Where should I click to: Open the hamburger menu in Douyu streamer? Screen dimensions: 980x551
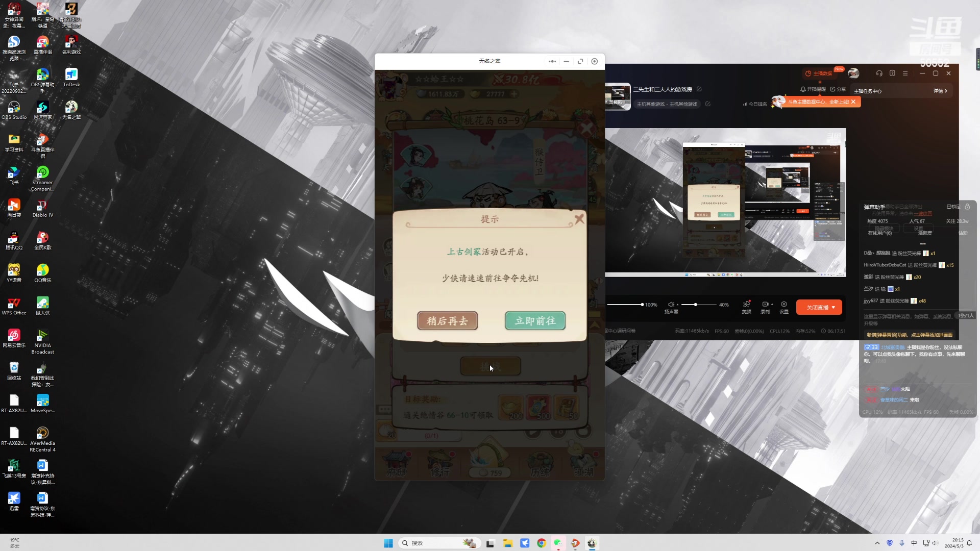[x=905, y=73]
